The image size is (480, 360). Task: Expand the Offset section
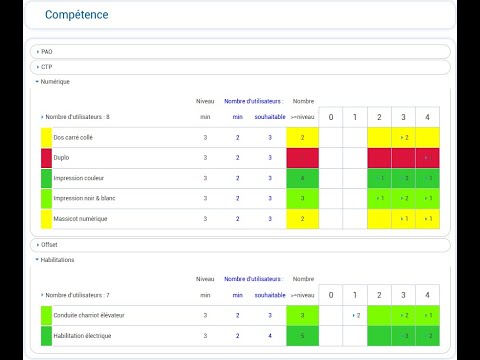240,245
